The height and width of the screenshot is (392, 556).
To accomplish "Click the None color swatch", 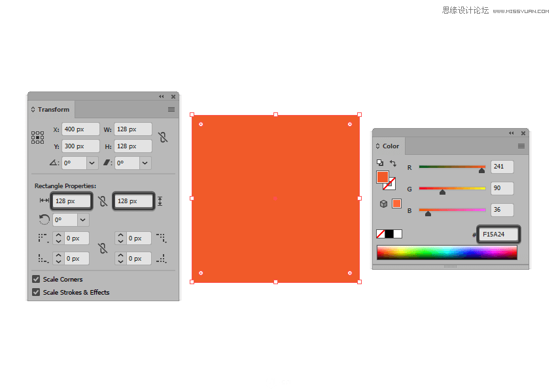I will [x=381, y=234].
